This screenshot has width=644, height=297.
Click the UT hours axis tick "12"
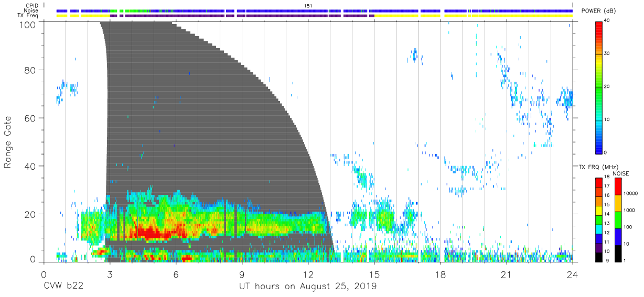point(308,274)
